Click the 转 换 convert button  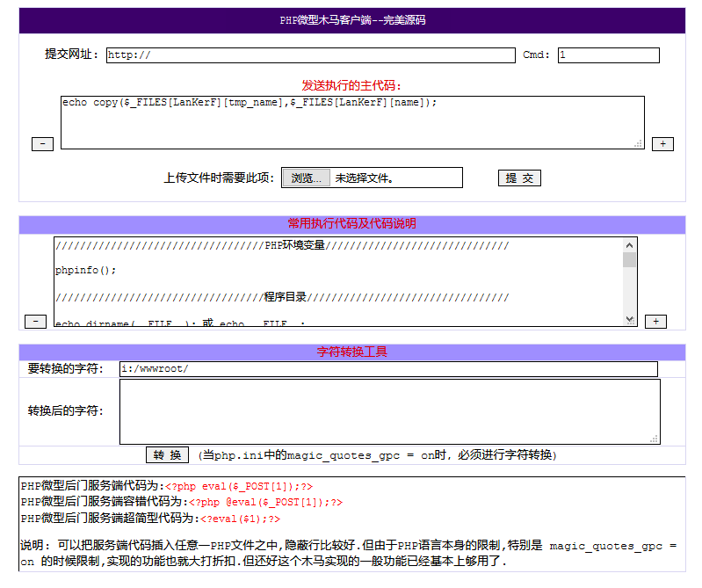click(167, 455)
